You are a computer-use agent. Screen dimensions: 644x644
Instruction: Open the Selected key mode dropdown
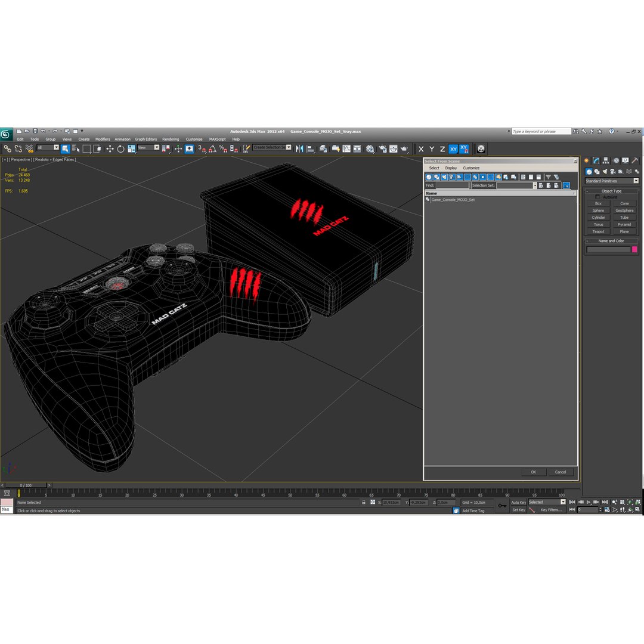click(547, 502)
